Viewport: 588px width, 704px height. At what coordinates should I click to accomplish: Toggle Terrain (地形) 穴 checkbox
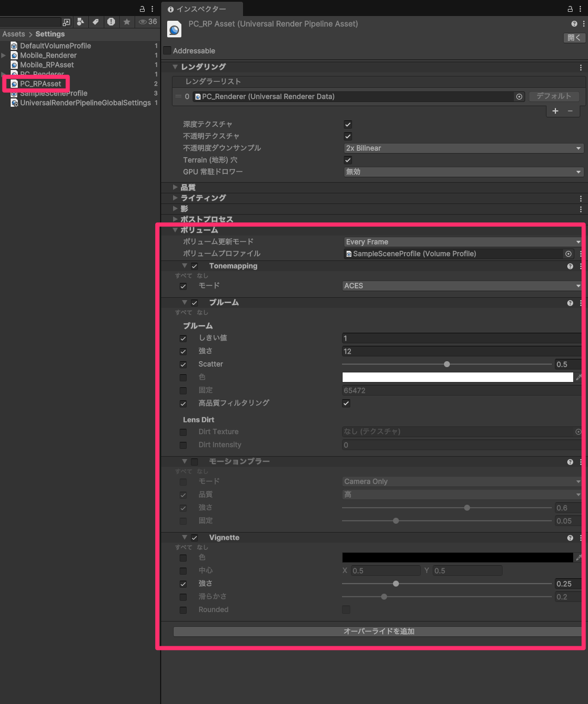point(348,160)
